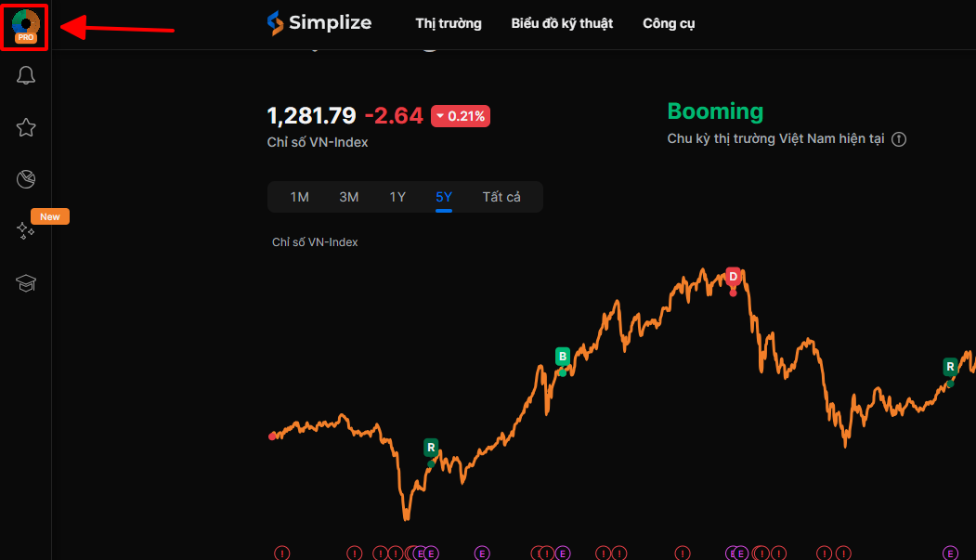Open the PRO user profile avatar
The image size is (976, 560).
[26, 25]
